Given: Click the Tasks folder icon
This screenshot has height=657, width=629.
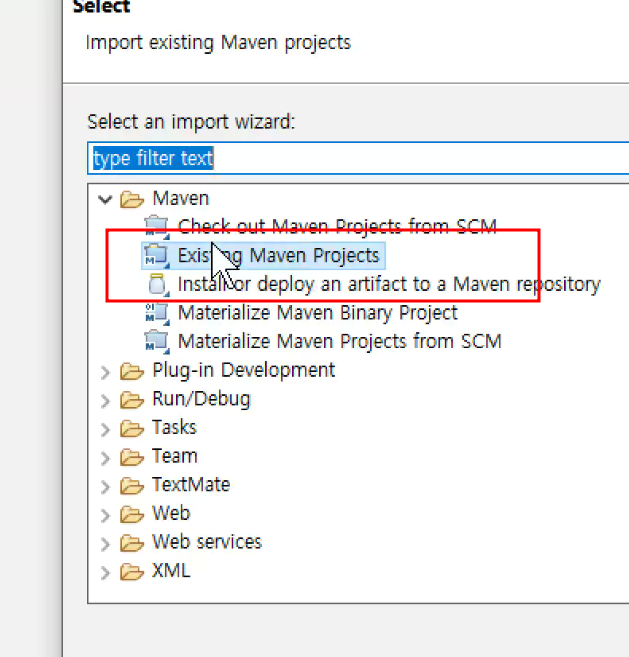Looking at the screenshot, I should point(132,428).
